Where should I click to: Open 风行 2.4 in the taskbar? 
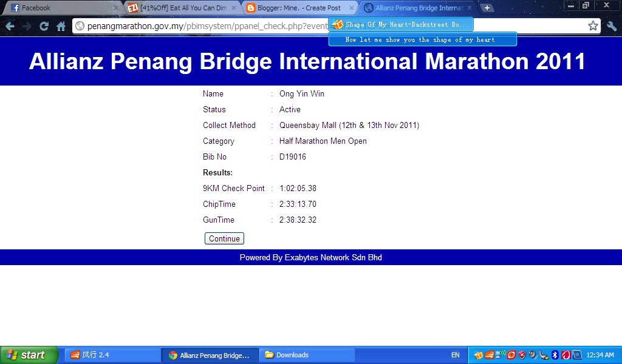pos(111,355)
